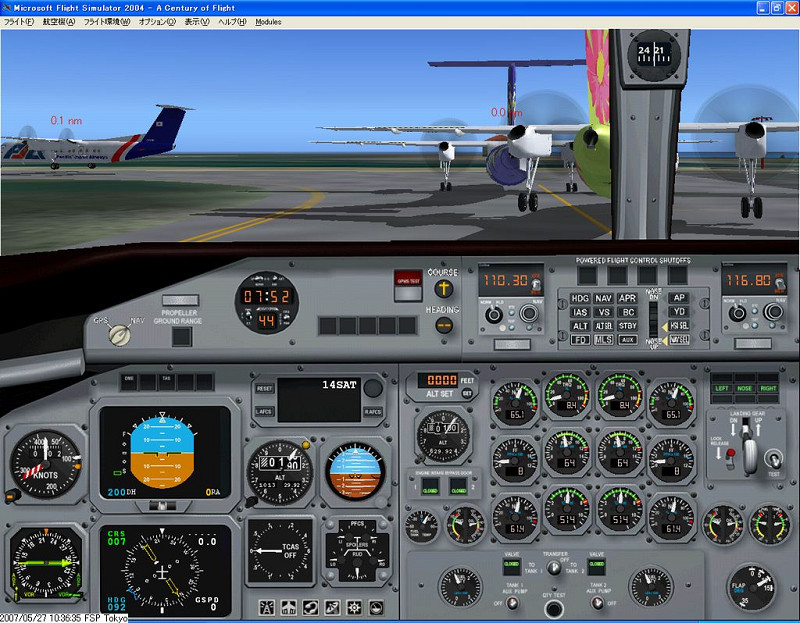This screenshot has height=623, width=800.
Task: Flip the gear panel TEST switch
Action: coord(773,459)
